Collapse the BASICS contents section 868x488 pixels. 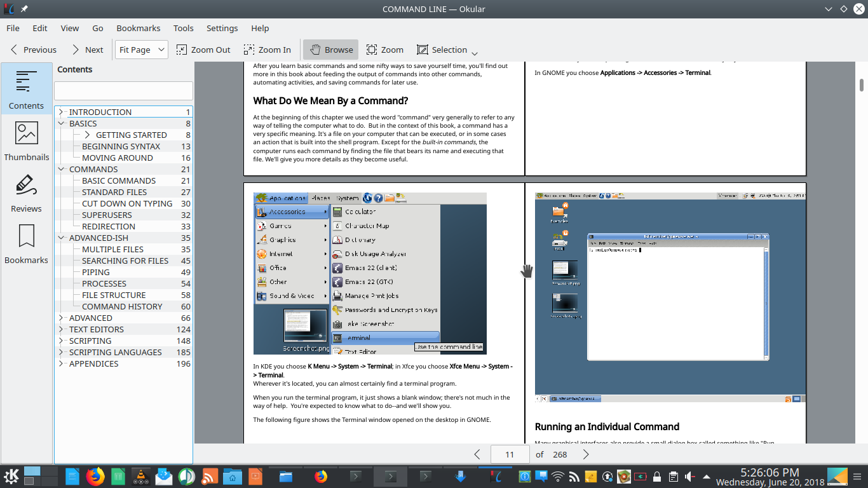(x=61, y=123)
